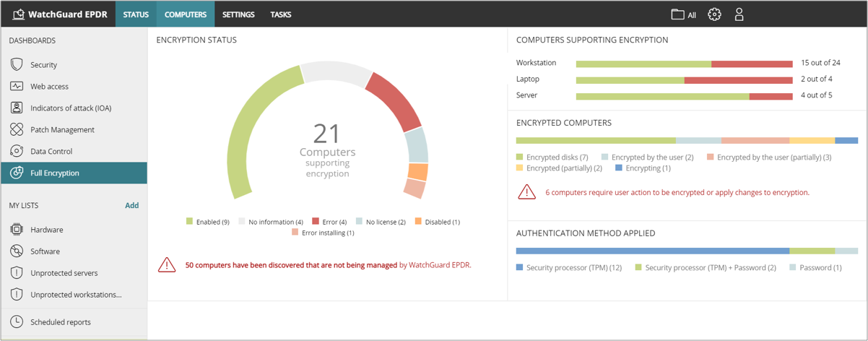Image resolution: width=868 pixels, height=341 pixels.
Task: Open the Web access dashboard icon
Action: point(17,86)
